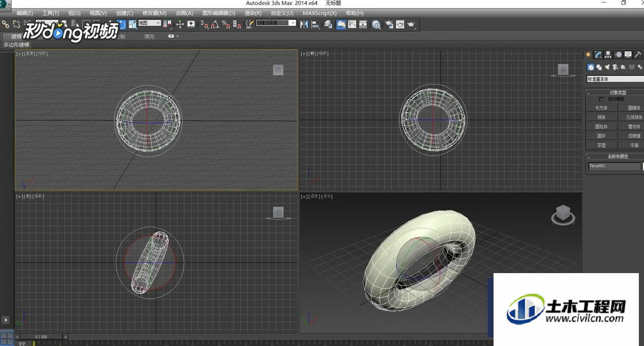644x346 pixels.
Task: Activate Select and Manipulate cross icon
Action: point(180,24)
